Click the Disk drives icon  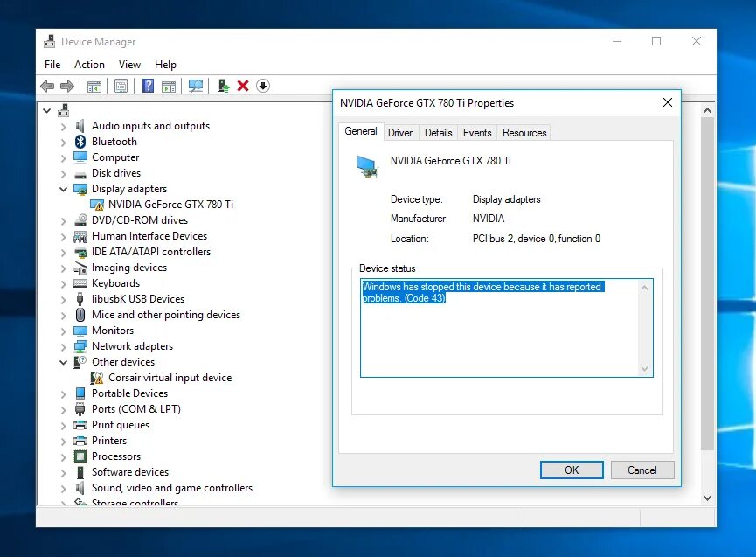[80, 174]
